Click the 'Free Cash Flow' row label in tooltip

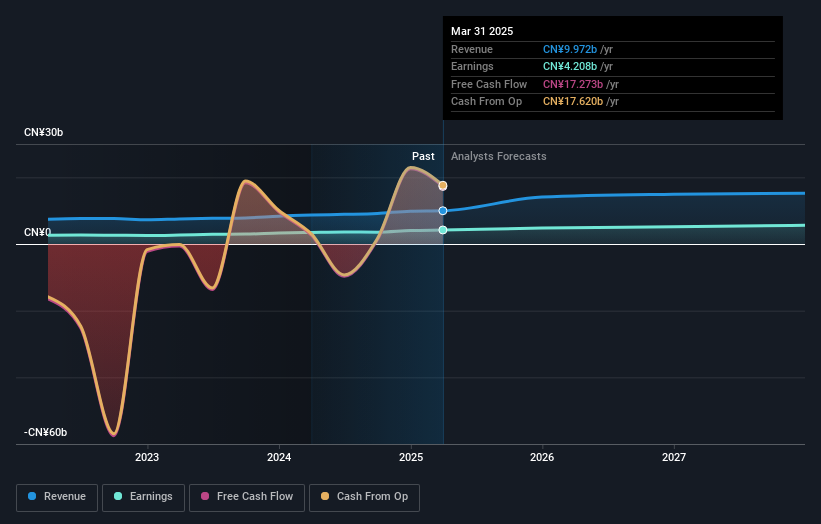pyautogui.click(x=489, y=84)
